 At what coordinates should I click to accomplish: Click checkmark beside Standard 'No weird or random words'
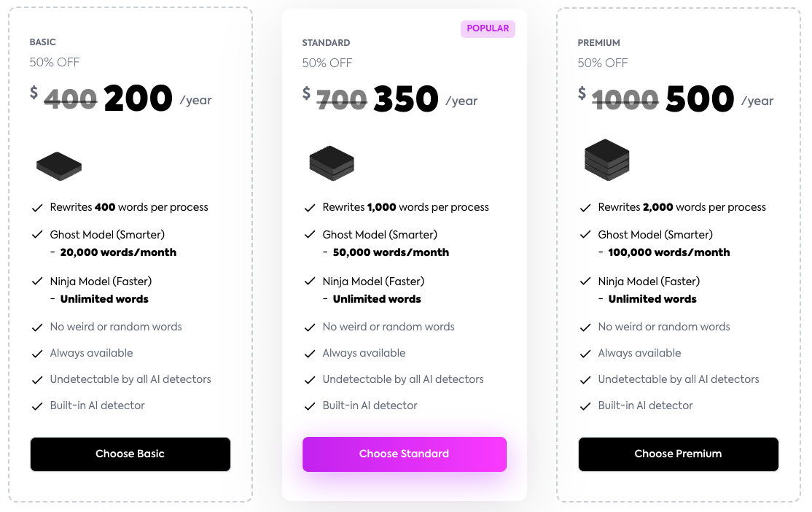[310, 327]
